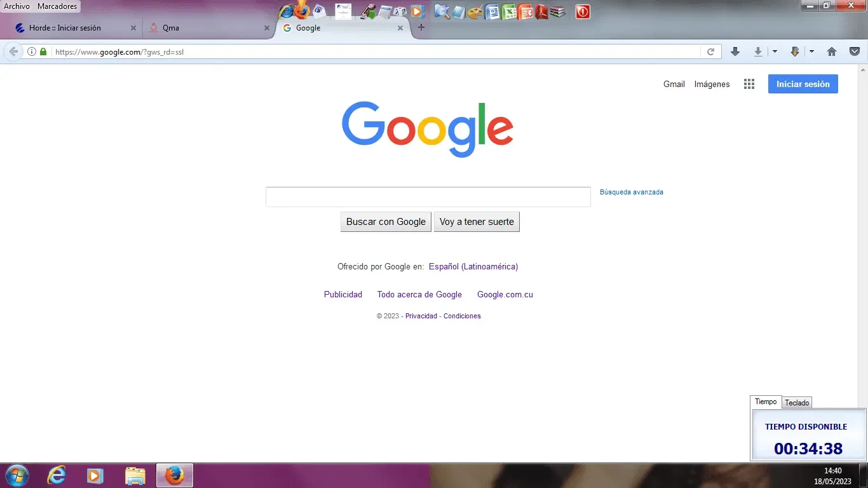The width and height of the screenshot is (868, 488).
Task: Open the Marcadores menu
Action: (x=57, y=6)
